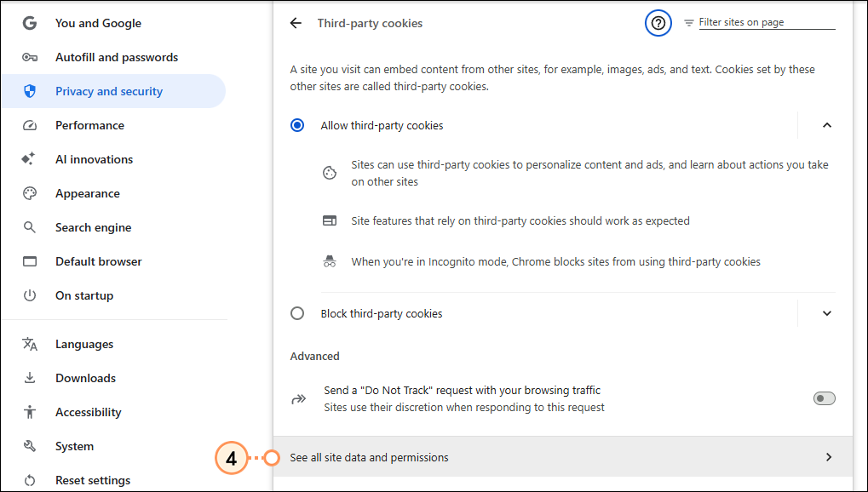Click the back arrow next to Third-party cookies
This screenshot has height=492, width=868.
[x=296, y=23]
